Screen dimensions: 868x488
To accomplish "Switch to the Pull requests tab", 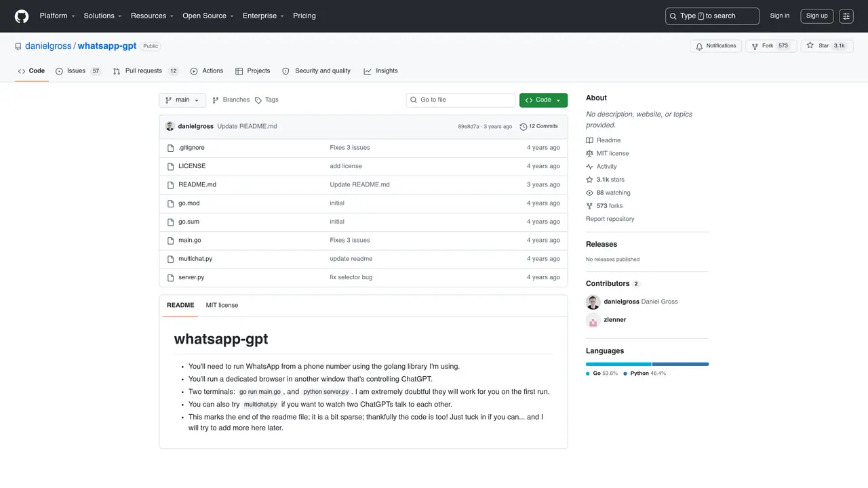I will tap(146, 71).
